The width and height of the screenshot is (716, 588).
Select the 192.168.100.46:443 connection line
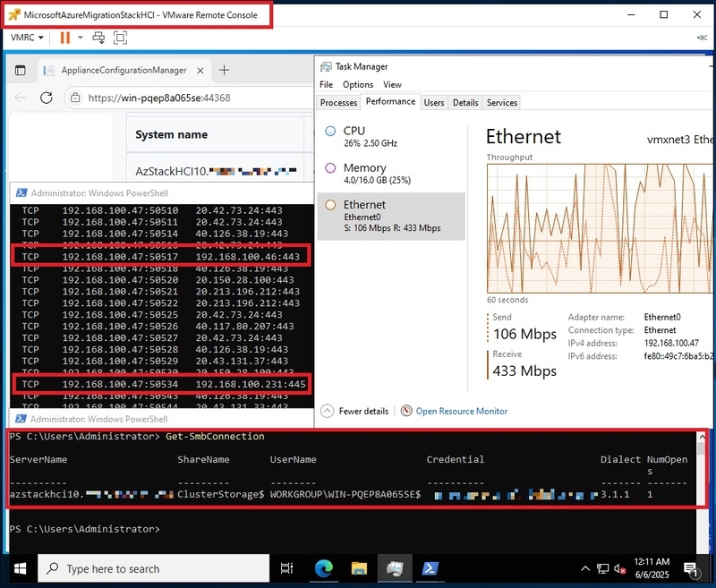click(161, 256)
